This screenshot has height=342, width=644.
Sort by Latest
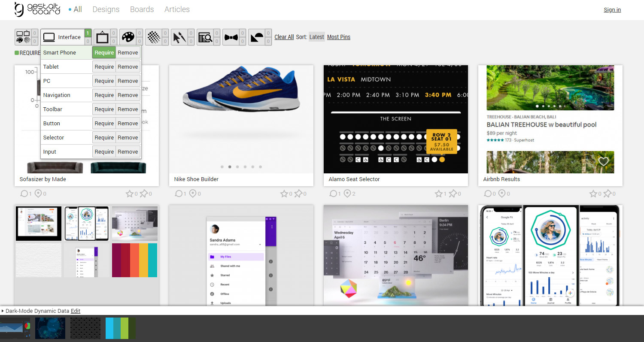pos(317,37)
